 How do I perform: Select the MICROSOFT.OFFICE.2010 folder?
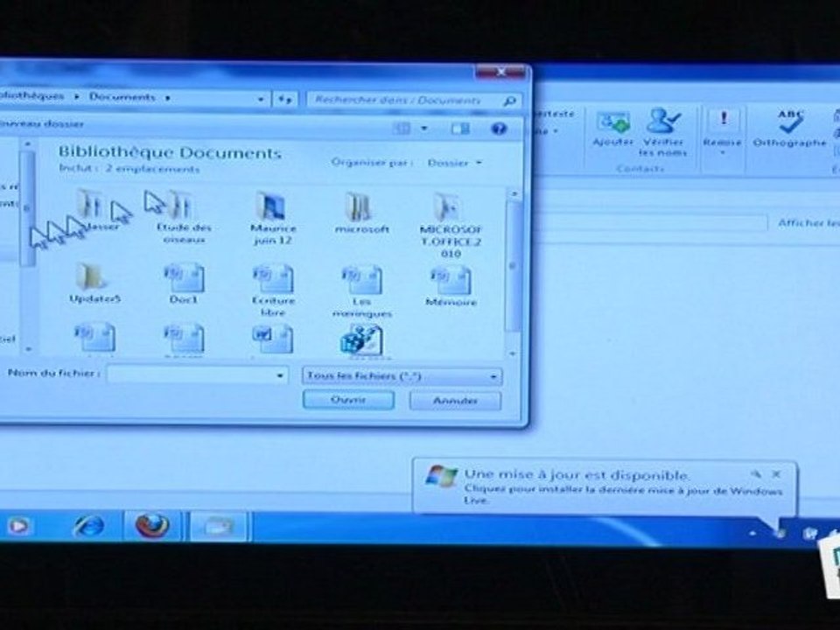tap(448, 206)
